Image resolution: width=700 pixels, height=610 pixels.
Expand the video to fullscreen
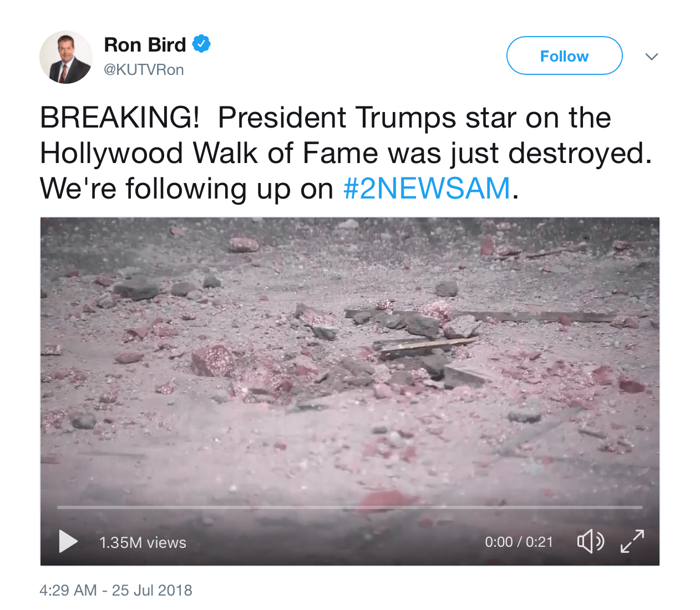[632, 541]
